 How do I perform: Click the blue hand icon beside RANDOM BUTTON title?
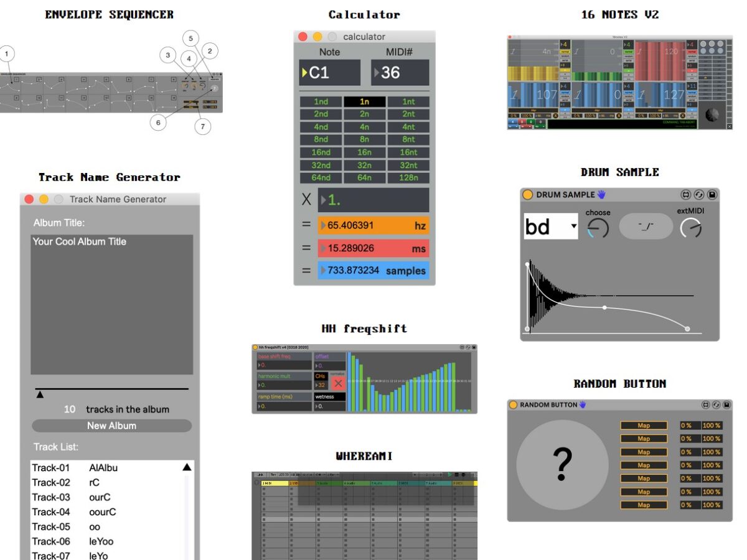[x=583, y=404]
